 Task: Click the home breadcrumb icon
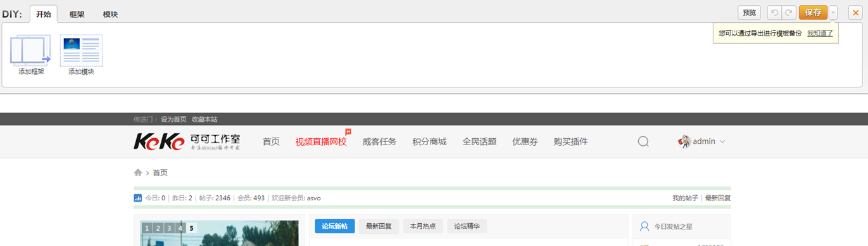click(138, 172)
